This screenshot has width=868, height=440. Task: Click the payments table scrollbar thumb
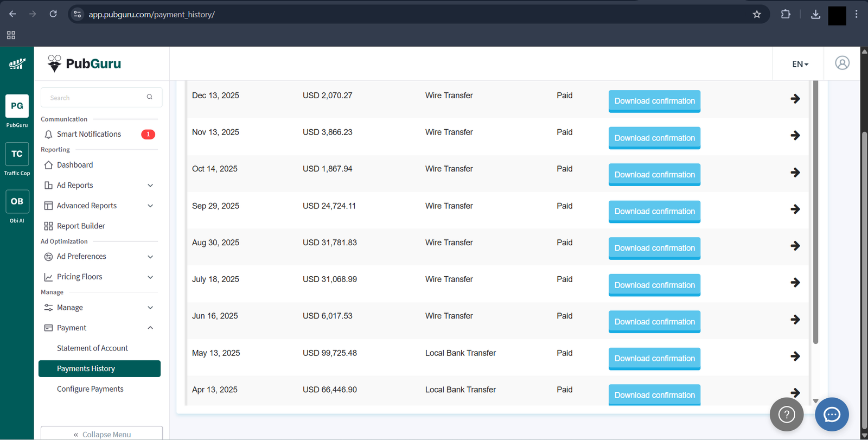[x=815, y=212]
